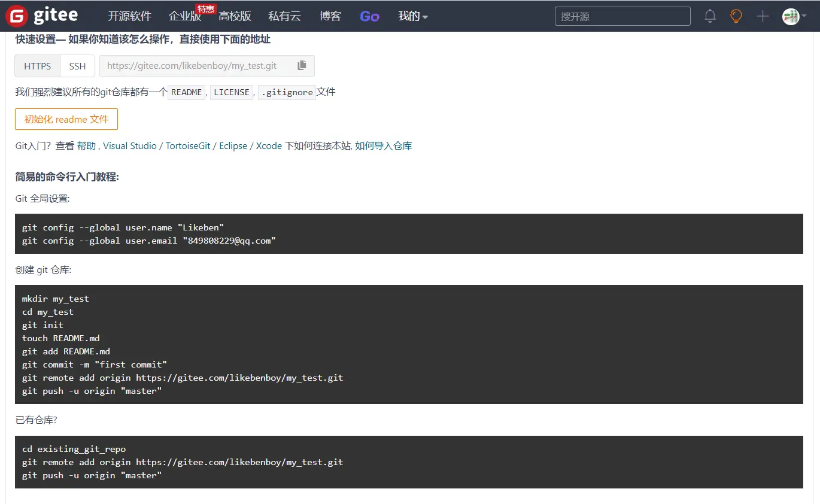Open the notifications bell icon
Viewport: 820px width, 504px height.
point(710,16)
